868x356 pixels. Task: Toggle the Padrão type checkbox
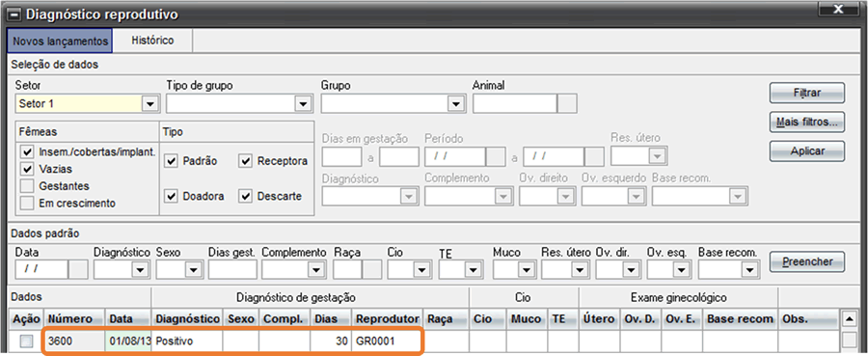pyautogui.click(x=172, y=161)
